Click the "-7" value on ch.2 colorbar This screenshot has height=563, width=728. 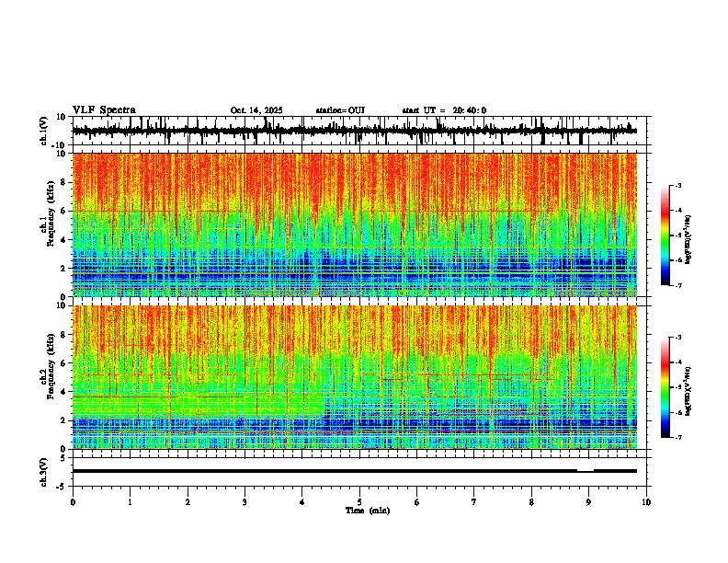678,437
